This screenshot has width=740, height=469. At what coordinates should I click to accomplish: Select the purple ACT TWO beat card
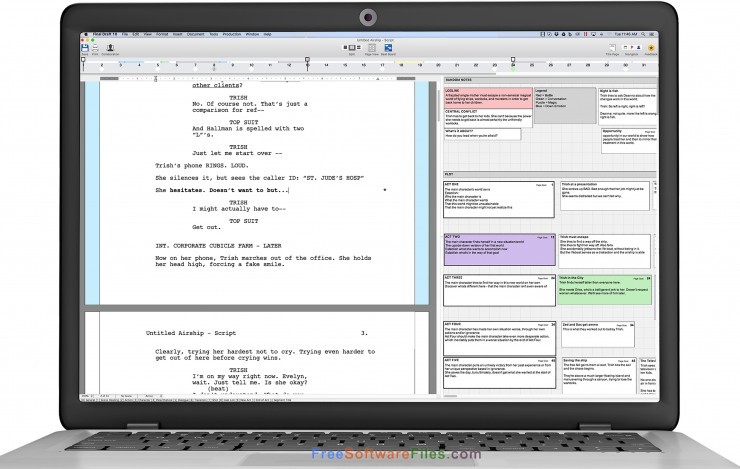(x=499, y=250)
